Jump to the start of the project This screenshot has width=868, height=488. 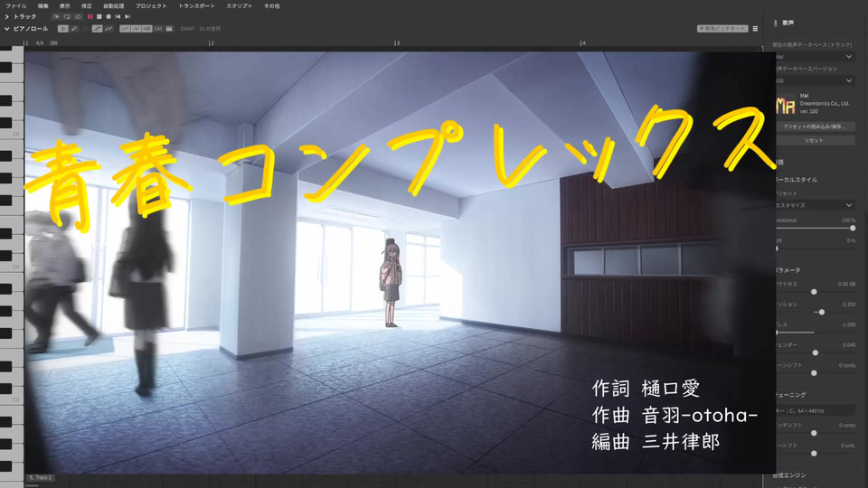click(x=118, y=17)
